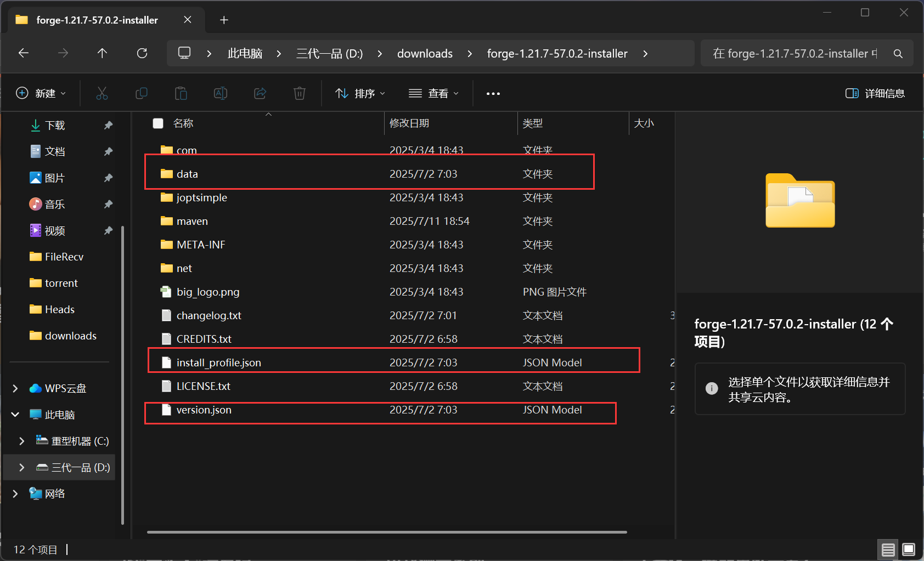924x561 pixels.
Task: Click the Delete trash can icon
Action: pyautogui.click(x=300, y=93)
